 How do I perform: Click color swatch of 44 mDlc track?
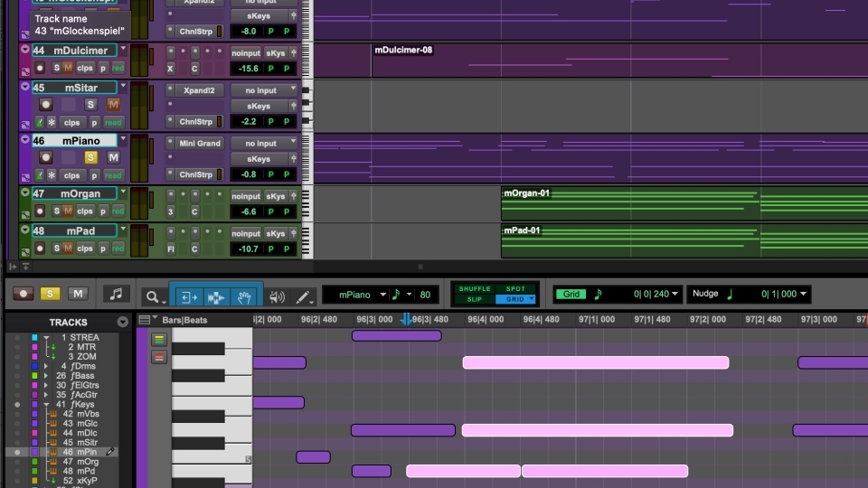(34, 433)
